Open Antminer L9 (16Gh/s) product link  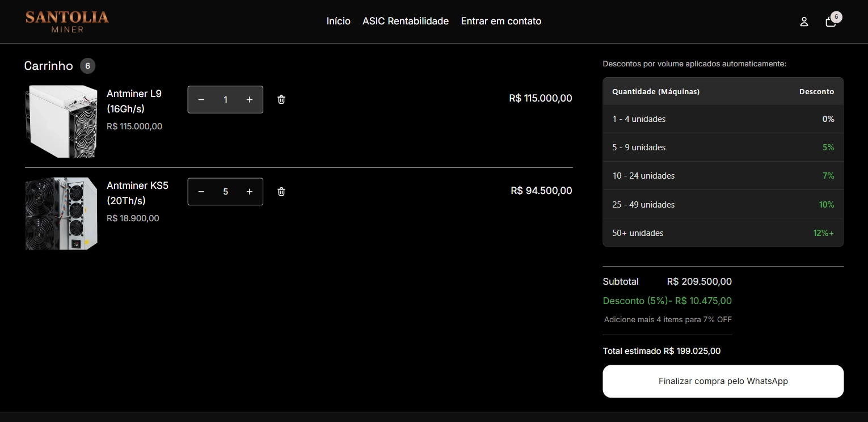pyautogui.click(x=134, y=101)
